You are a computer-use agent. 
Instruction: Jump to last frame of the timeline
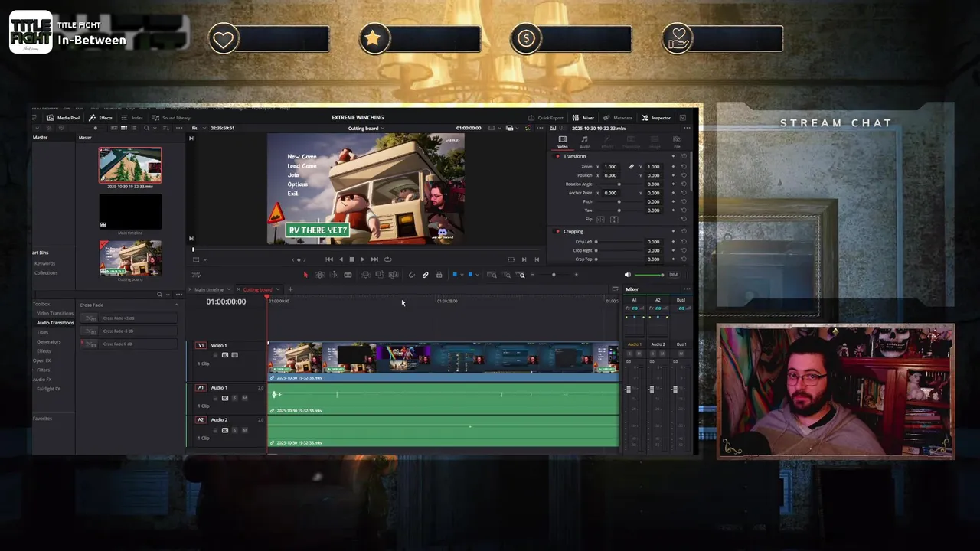[374, 259]
